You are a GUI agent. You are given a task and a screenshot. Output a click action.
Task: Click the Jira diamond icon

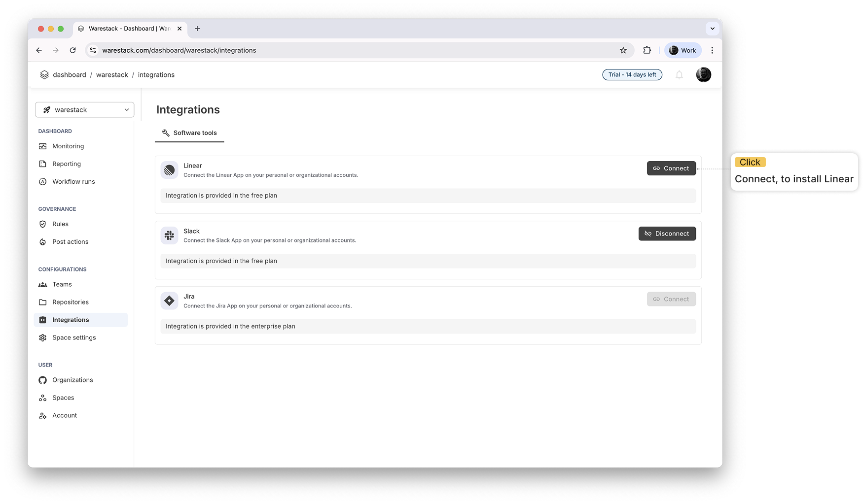[x=169, y=301]
